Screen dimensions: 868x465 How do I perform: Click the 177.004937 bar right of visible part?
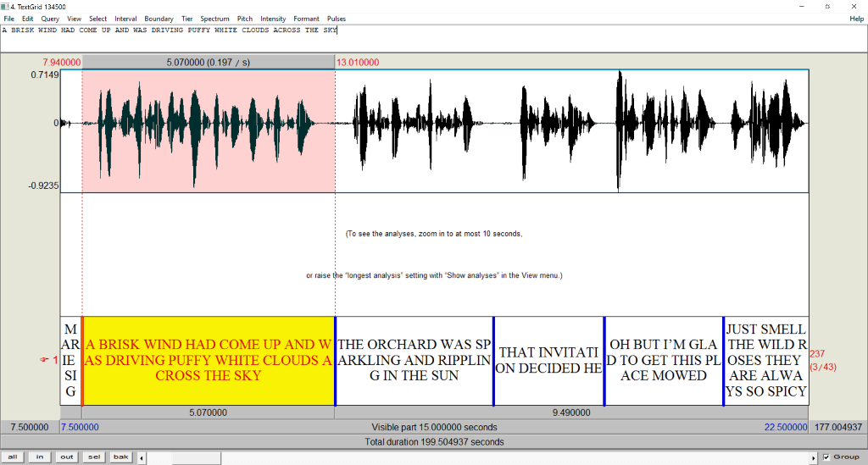pyautogui.click(x=838, y=427)
